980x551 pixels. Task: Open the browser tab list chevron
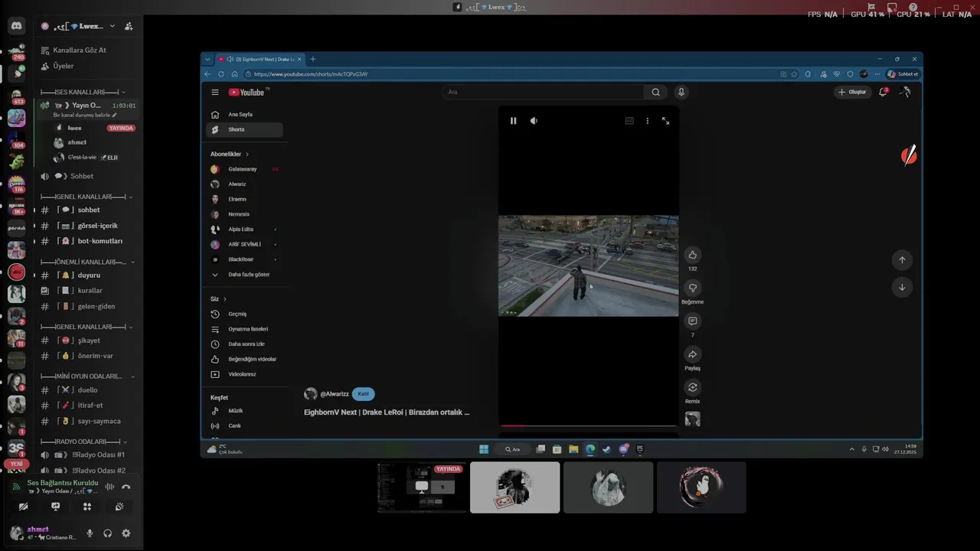coord(207,59)
